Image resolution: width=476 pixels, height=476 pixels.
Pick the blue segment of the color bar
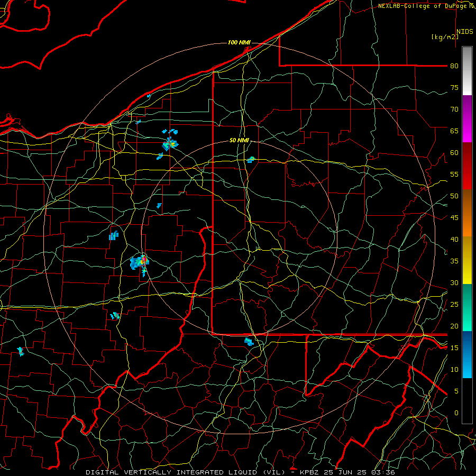467,354
